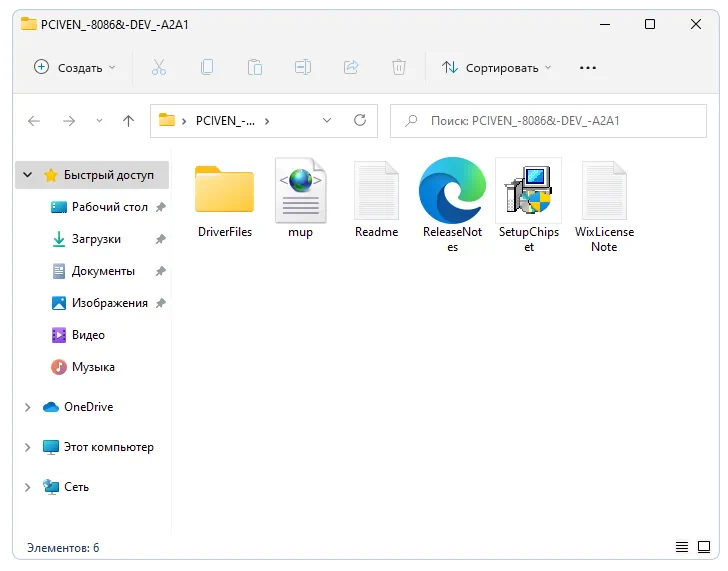The image size is (728, 571).
Task: Open Рабочий стол in the sidebar
Action: coord(110,207)
